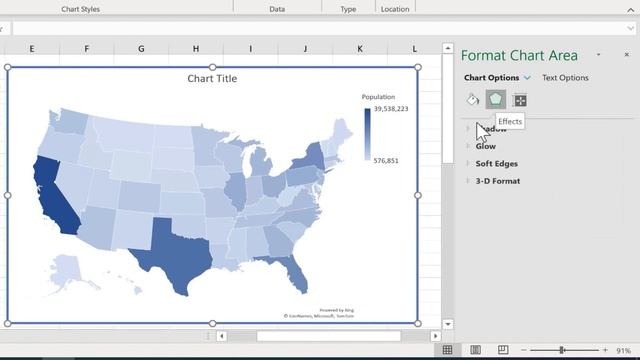
Task: Select column J header
Action: tap(305, 49)
